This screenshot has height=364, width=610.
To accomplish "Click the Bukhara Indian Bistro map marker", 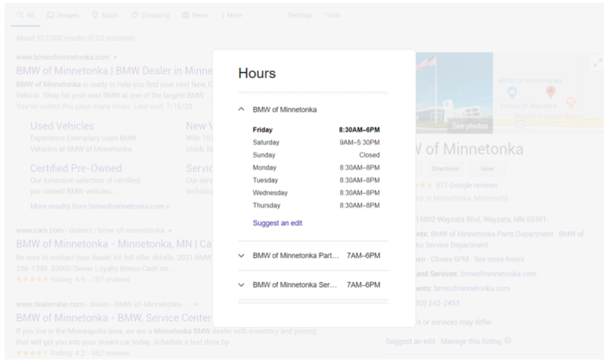I will (571, 102).
